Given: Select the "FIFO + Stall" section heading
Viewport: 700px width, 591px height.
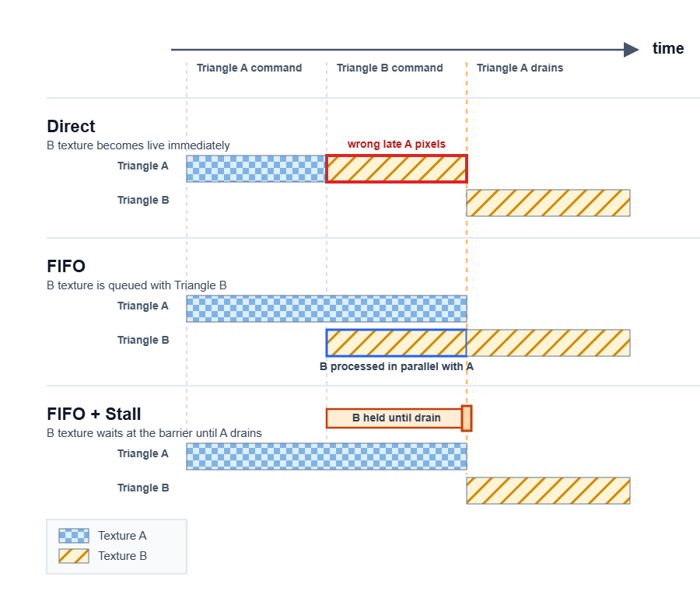Looking at the screenshot, I should click(93, 414).
